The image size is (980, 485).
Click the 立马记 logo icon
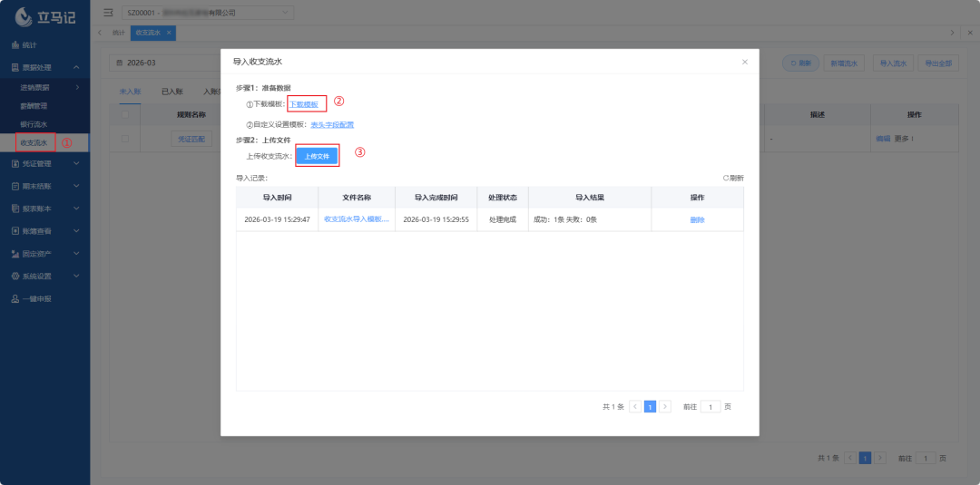coord(24,17)
